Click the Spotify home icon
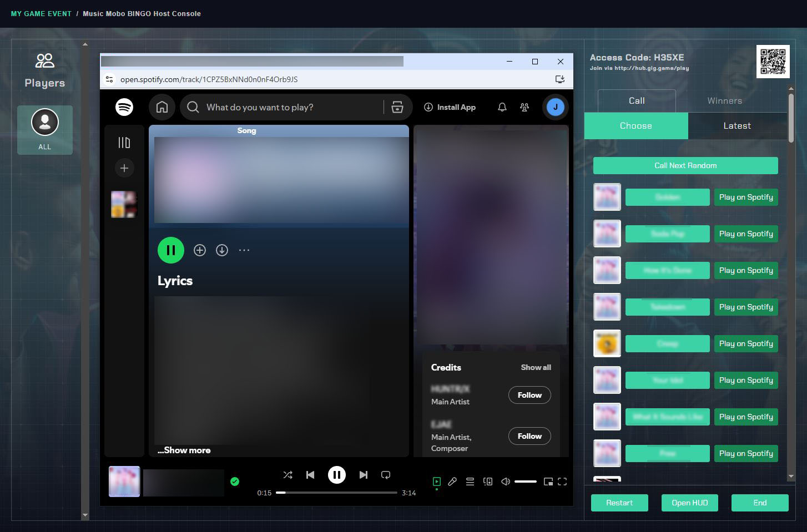The image size is (807, 532). [162, 107]
